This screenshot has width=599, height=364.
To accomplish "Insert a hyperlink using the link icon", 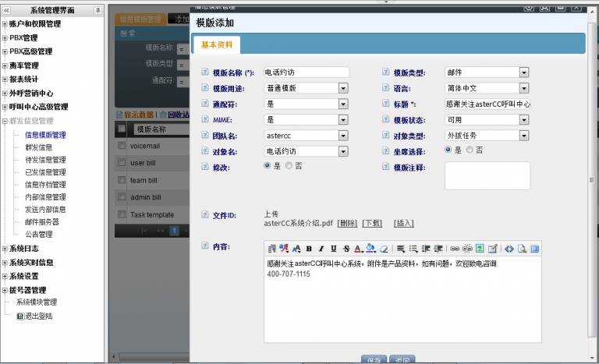I will tap(455, 249).
